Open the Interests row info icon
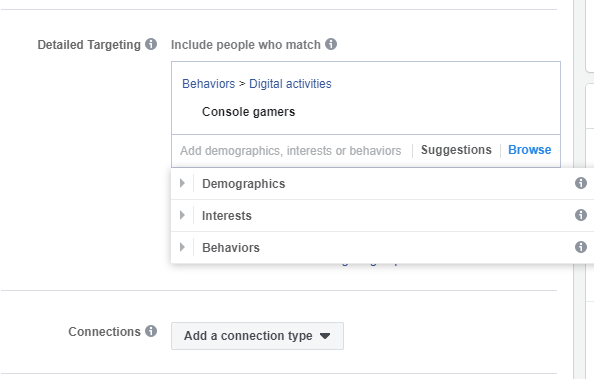Viewport: 594px width, 379px height. tap(581, 215)
